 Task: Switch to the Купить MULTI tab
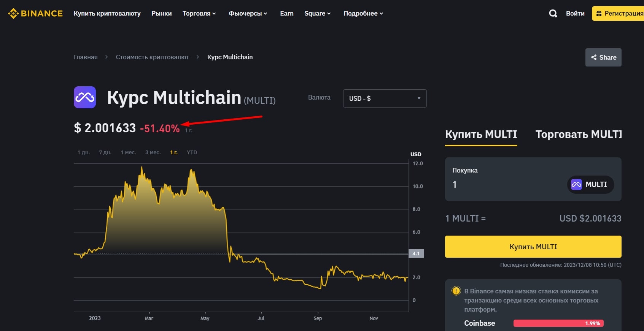(481, 135)
